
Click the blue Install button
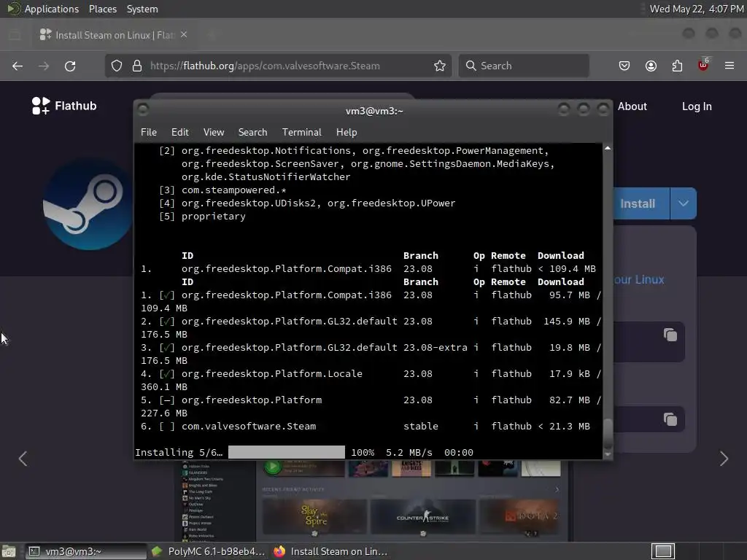pyautogui.click(x=640, y=203)
